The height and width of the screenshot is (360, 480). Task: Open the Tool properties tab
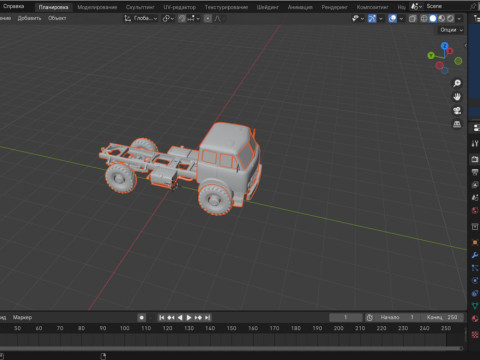click(x=475, y=144)
